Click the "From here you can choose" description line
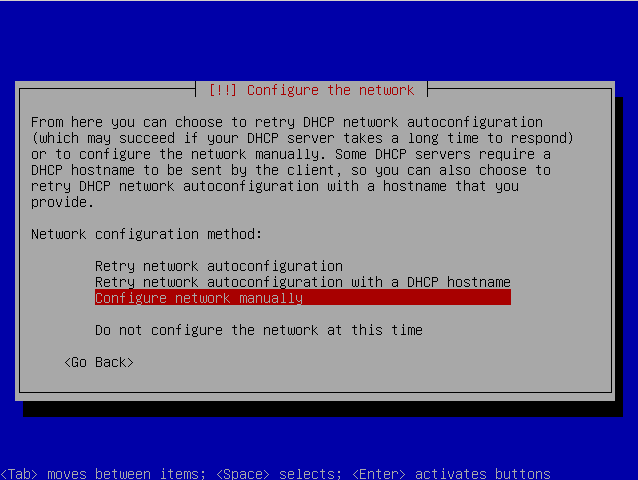638x480 pixels. [286, 122]
